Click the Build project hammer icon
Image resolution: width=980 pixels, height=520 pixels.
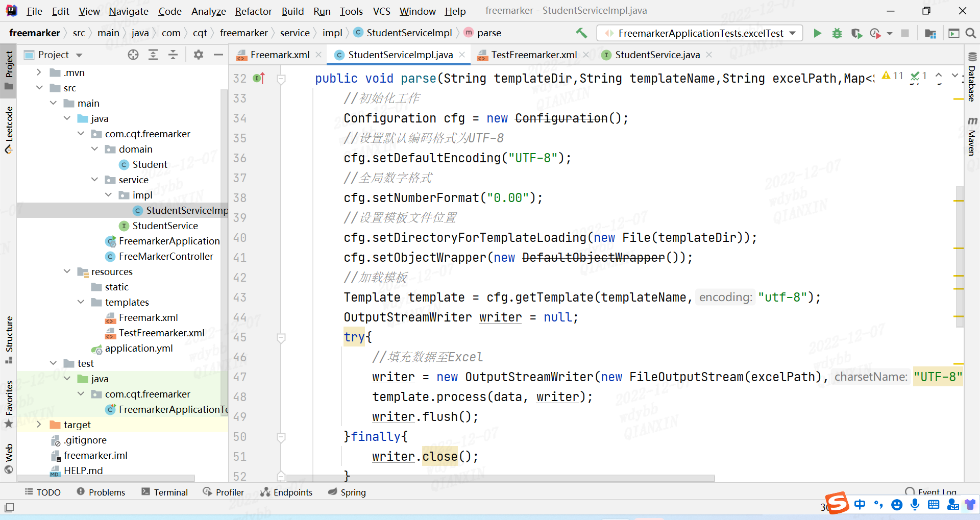tap(581, 33)
